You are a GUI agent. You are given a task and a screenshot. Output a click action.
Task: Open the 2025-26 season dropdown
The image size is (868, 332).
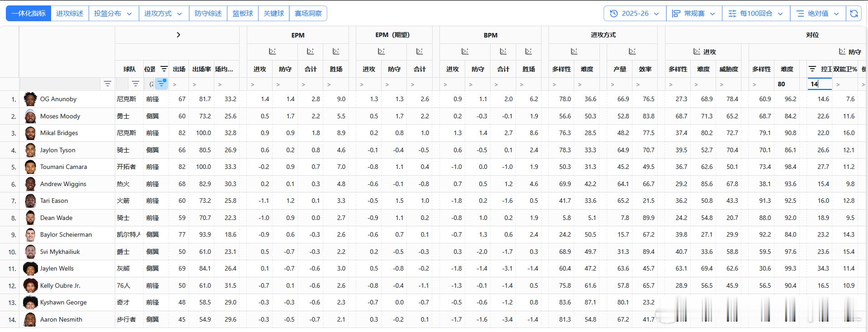point(635,14)
